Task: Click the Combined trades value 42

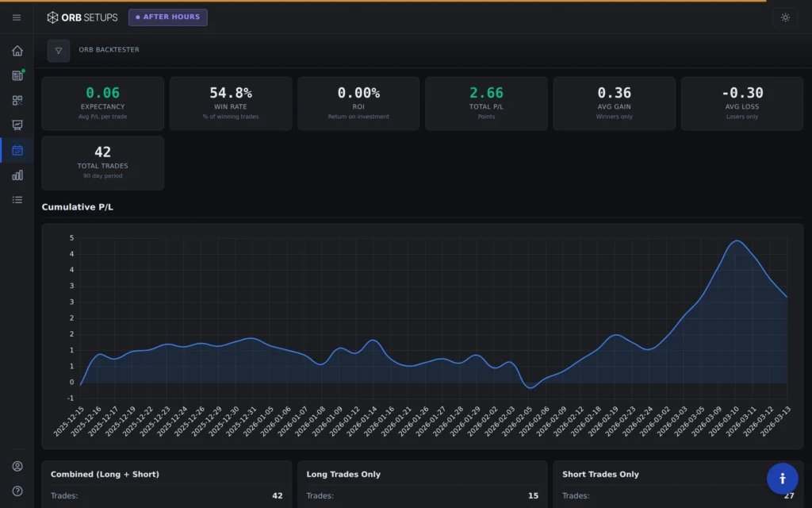Action: tap(278, 496)
